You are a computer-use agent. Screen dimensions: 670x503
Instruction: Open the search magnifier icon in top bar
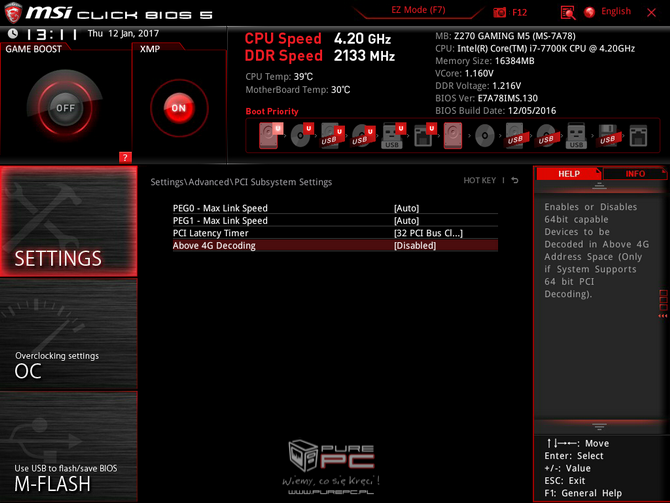click(x=567, y=12)
